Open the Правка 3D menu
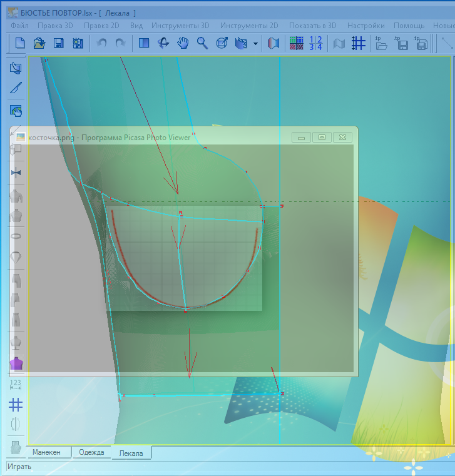 click(x=55, y=26)
